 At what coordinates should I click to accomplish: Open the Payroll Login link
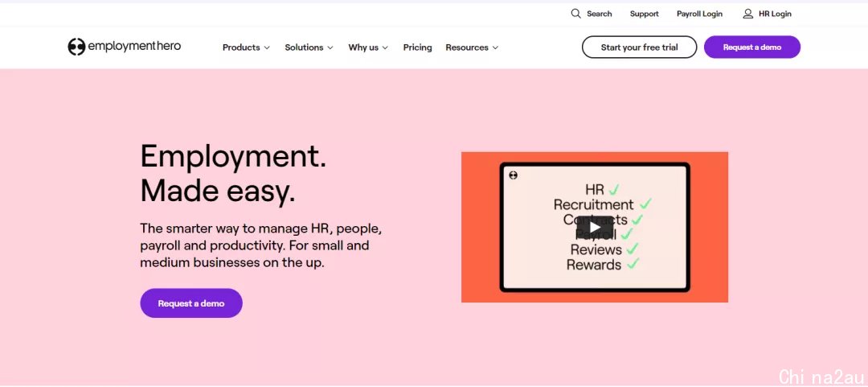699,14
